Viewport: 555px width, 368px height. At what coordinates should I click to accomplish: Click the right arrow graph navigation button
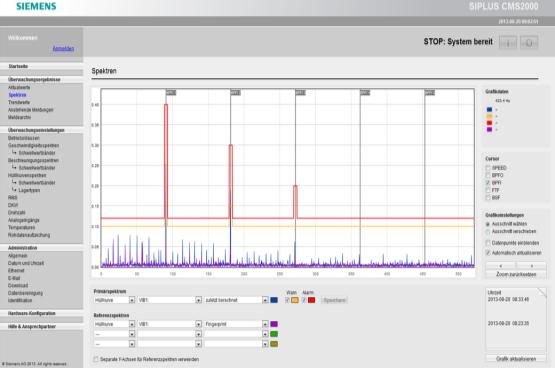(531, 266)
